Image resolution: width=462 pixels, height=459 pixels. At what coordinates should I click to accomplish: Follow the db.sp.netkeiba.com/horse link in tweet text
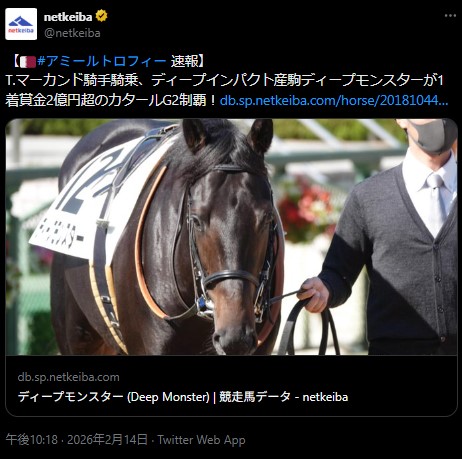pos(334,100)
